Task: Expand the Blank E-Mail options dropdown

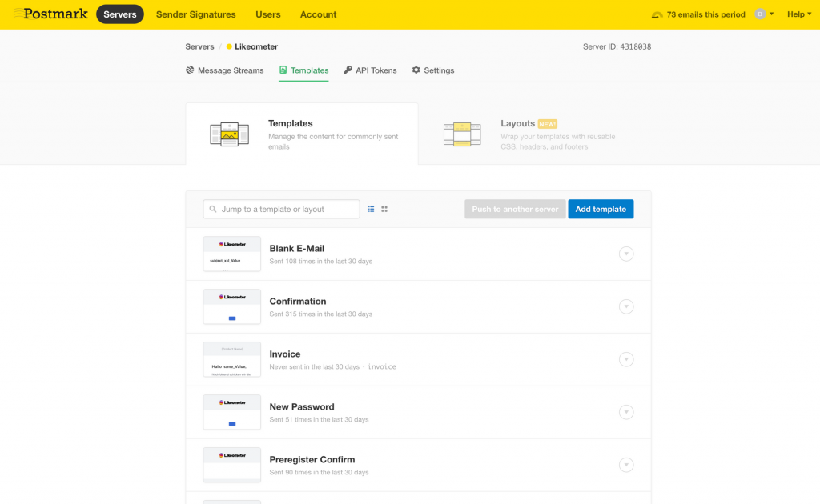Action: tap(626, 254)
